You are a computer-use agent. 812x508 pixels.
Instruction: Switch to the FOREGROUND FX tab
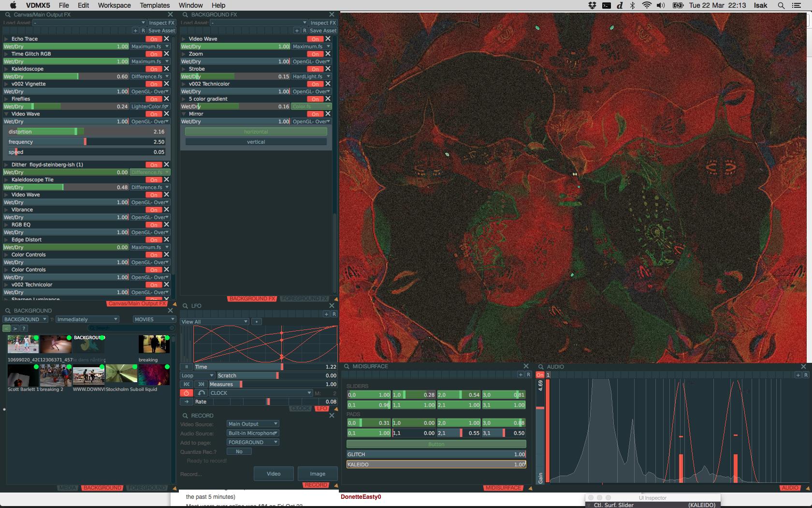pyautogui.click(x=304, y=299)
